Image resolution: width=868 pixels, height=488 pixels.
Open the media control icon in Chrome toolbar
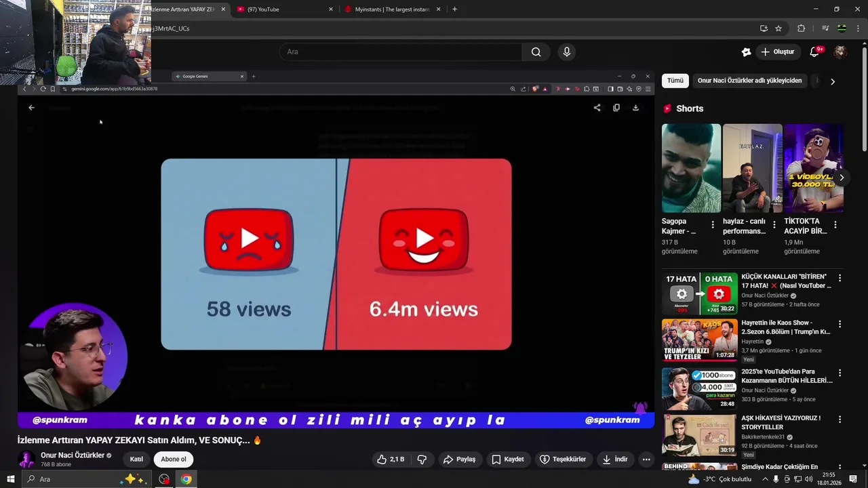pos(825,28)
